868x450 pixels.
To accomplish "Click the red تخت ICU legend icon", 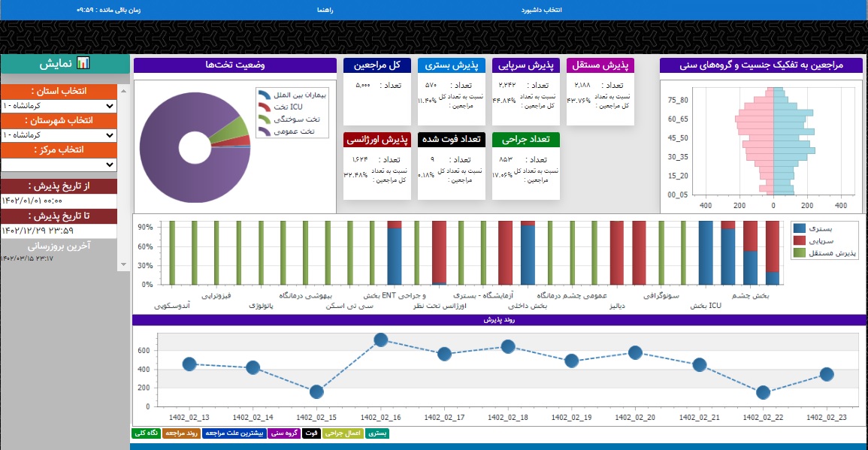I will [x=264, y=107].
